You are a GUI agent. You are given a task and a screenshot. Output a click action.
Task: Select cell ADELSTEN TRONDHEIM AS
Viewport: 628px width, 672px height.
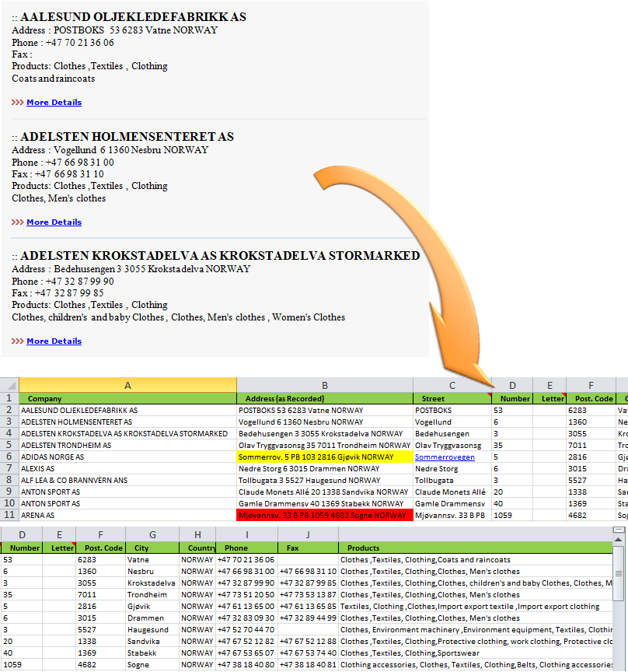[x=127, y=446]
